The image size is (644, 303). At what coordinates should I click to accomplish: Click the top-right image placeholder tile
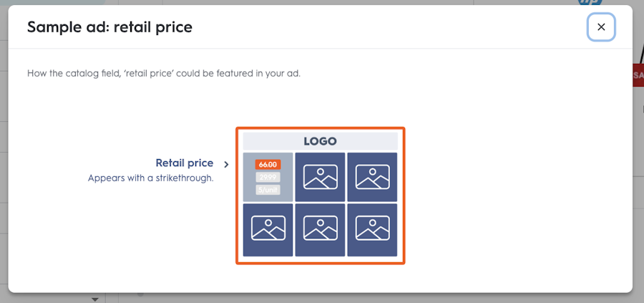coord(372,177)
